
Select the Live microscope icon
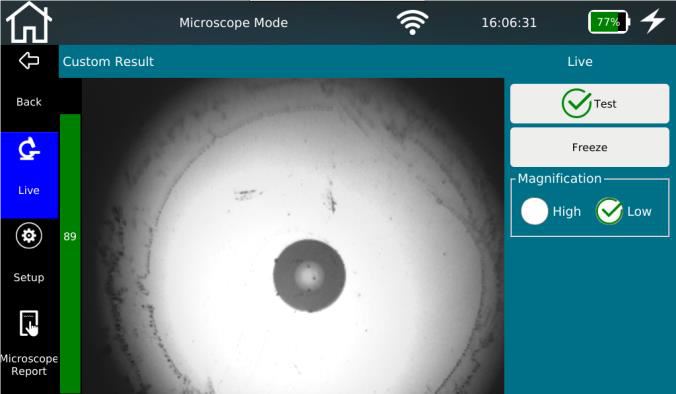click(29, 149)
